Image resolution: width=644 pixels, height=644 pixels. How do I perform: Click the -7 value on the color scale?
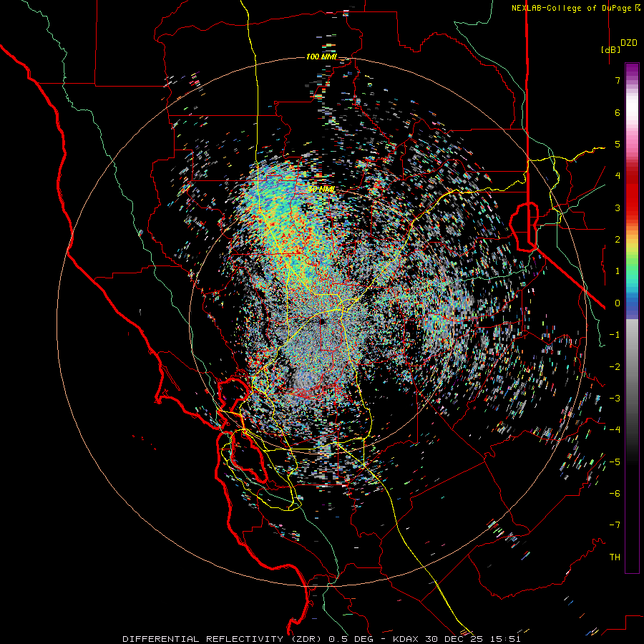tap(615, 525)
